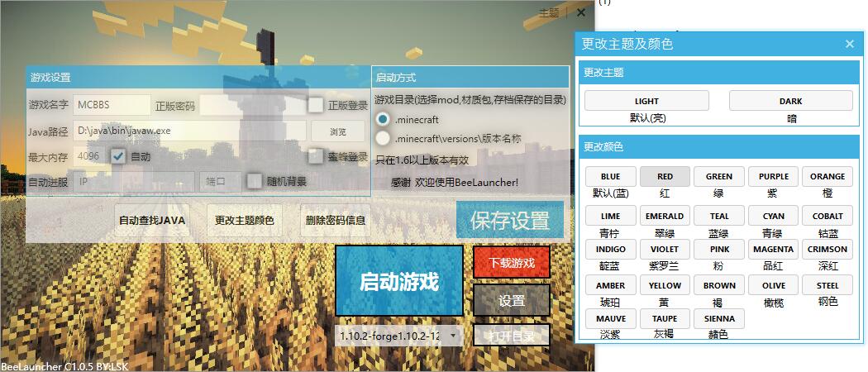
Task: Click the SIENNA color button
Action: [x=719, y=319]
